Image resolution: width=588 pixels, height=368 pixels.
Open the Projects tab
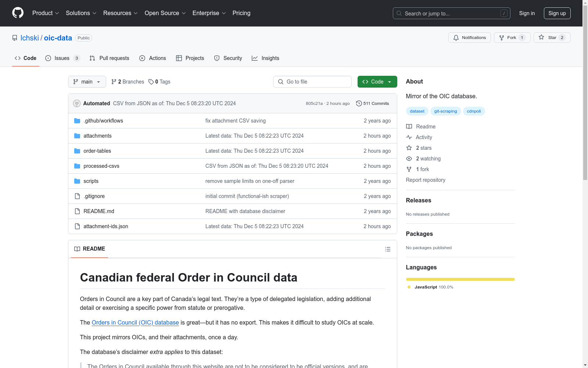(190, 58)
